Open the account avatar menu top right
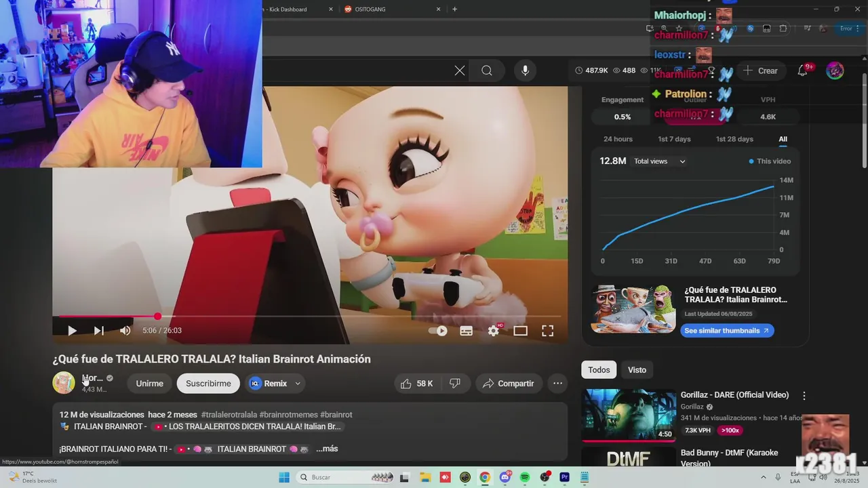 pyautogui.click(x=835, y=70)
